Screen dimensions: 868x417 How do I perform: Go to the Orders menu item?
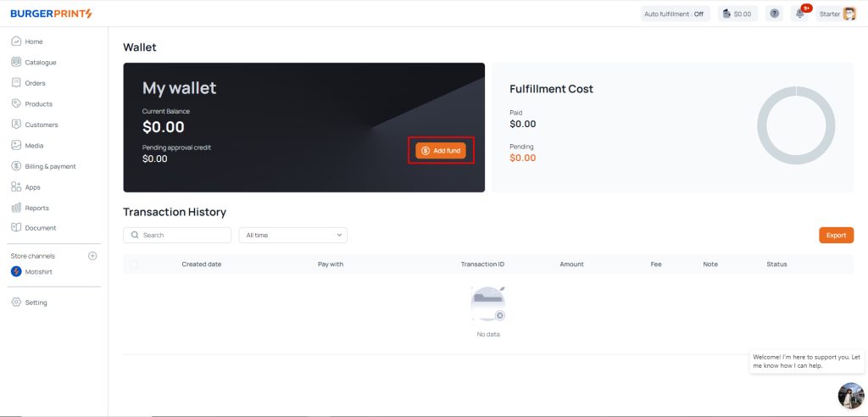point(35,83)
